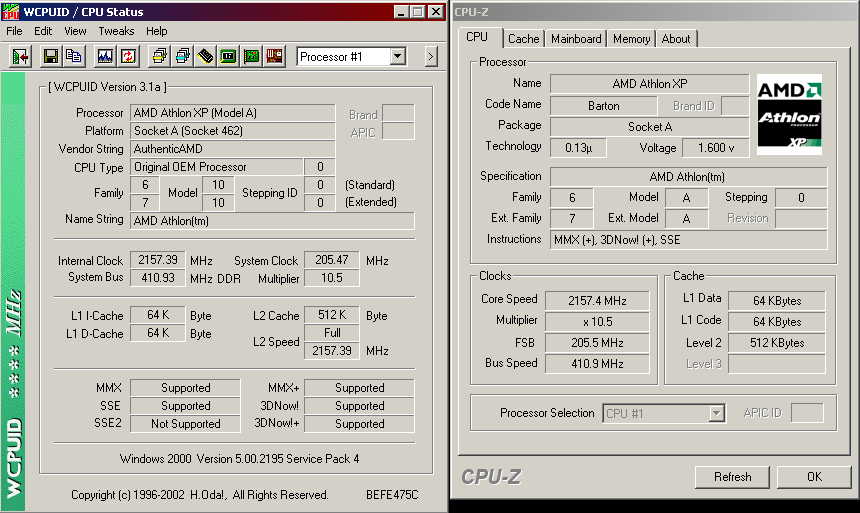The width and height of the screenshot is (860, 513).
Task: Open the memory module info icon
Action: (x=206, y=57)
